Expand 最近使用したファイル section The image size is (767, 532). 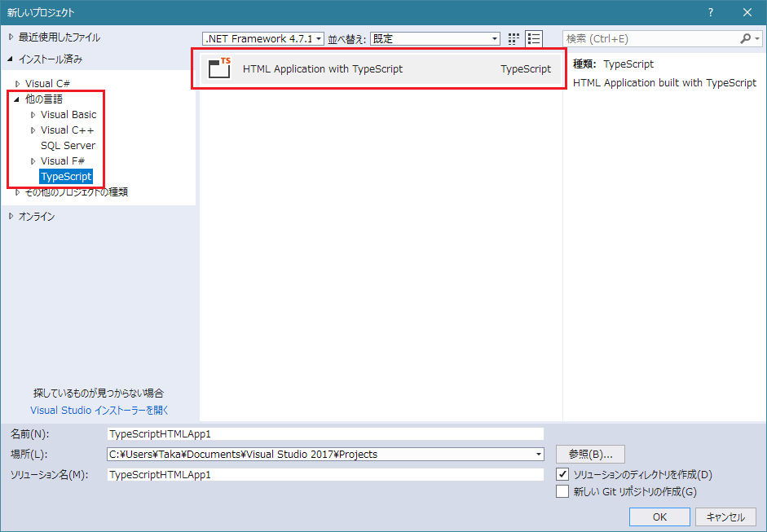[x=11, y=37]
